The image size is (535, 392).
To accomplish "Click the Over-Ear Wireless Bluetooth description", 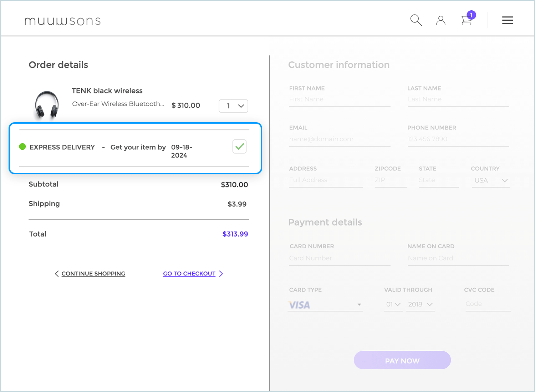I will click(118, 104).
